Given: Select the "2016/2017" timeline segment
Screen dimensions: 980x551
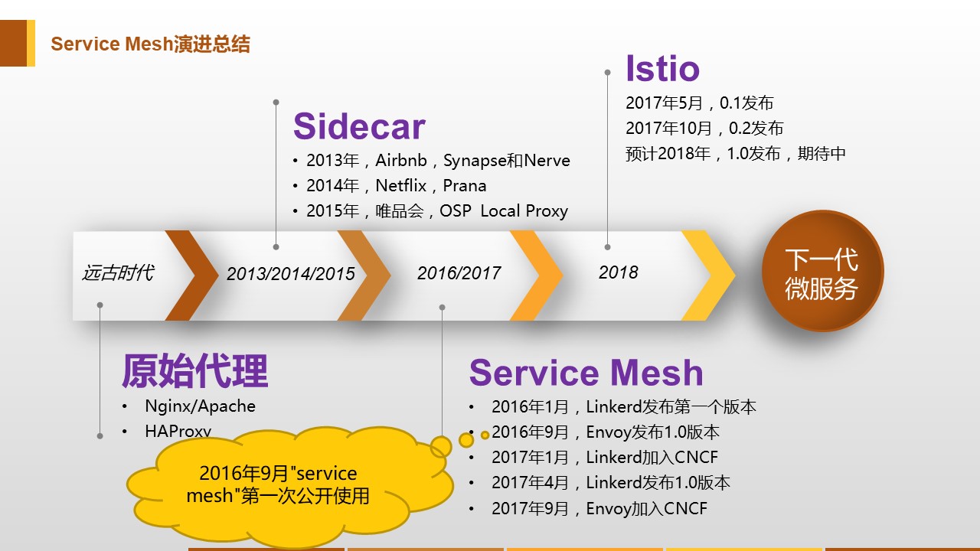Looking at the screenshot, I should point(459,272).
